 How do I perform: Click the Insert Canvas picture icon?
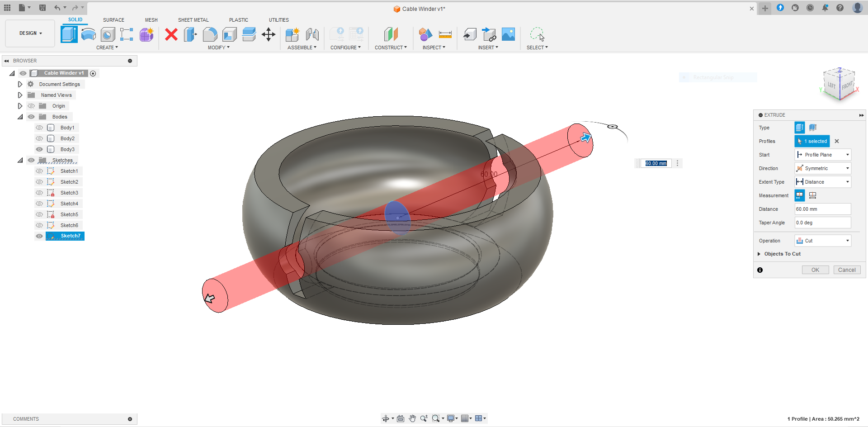[509, 34]
